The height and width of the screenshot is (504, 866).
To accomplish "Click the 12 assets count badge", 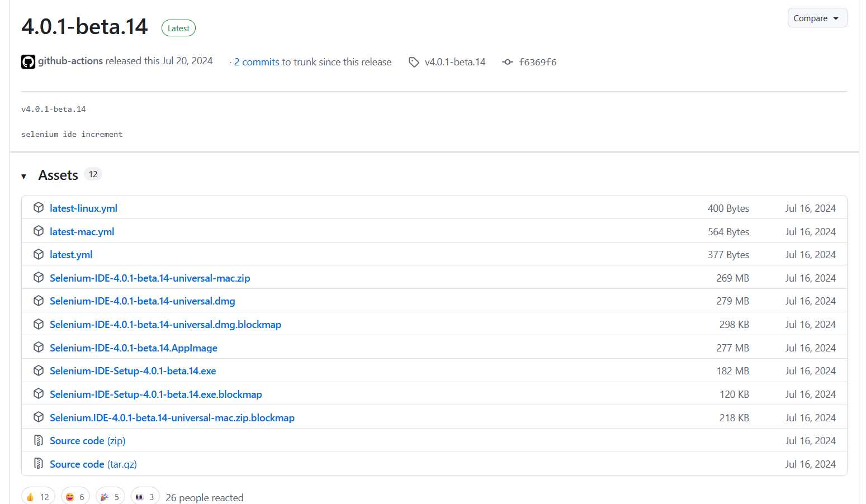I will point(93,174).
